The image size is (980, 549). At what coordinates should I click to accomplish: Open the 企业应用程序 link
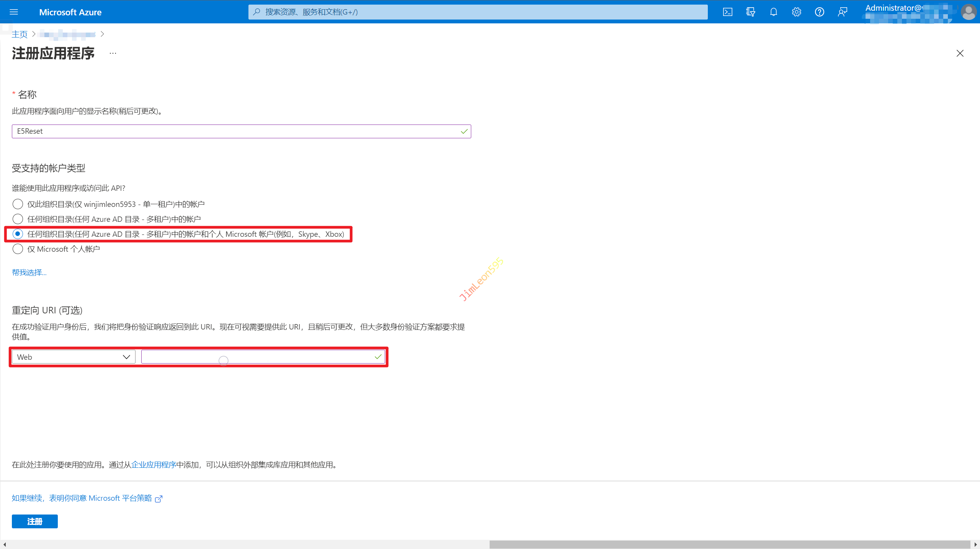(x=154, y=465)
